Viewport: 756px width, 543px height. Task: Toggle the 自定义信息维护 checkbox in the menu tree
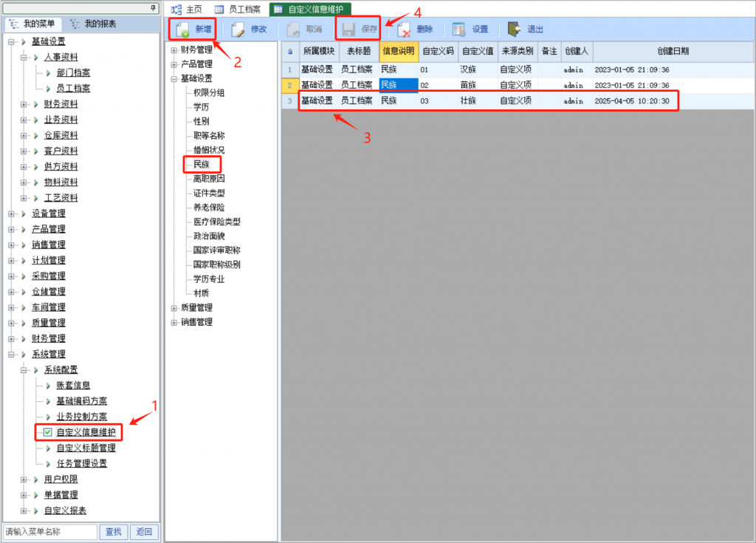[x=48, y=432]
